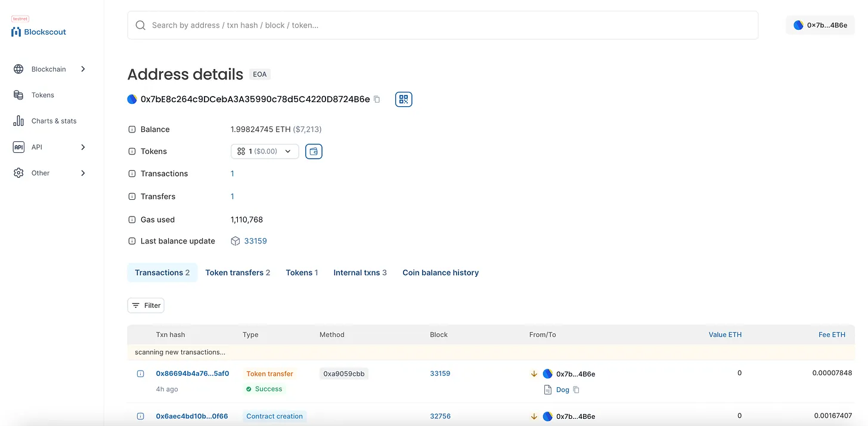Click the 4h ago timestamp
The image size is (868, 426).
click(167, 389)
